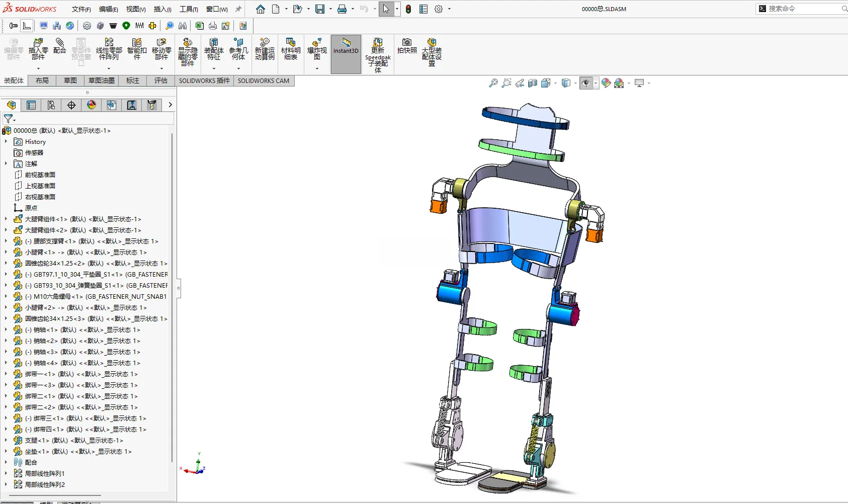Open the PropertyManager tab icon in the panel
848x504 pixels.
pyautogui.click(x=31, y=105)
